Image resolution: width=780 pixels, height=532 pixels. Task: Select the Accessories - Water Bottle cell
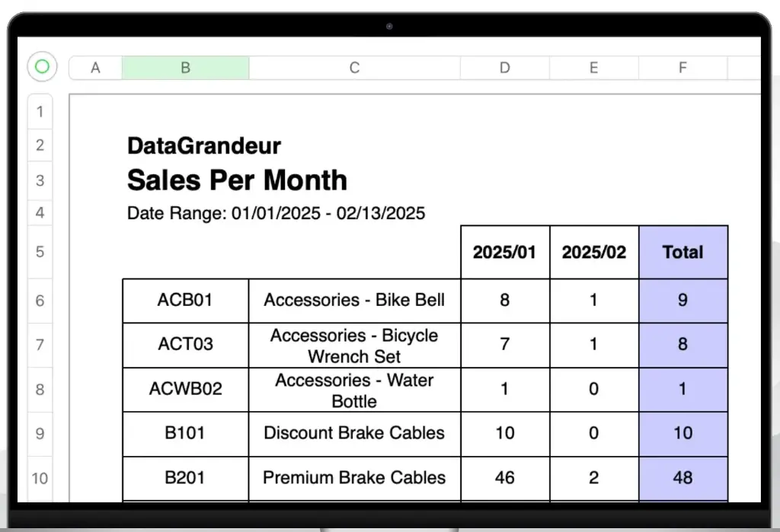click(354, 389)
